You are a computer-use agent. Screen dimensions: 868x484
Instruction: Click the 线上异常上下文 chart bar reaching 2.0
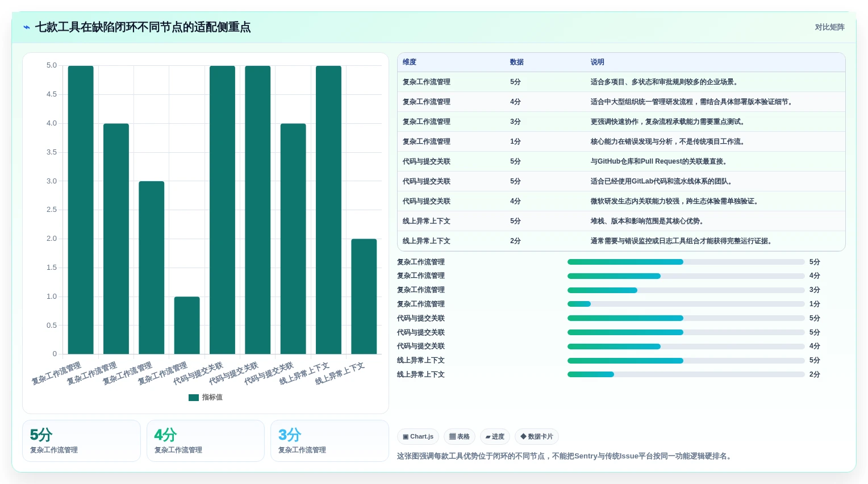coord(364,297)
